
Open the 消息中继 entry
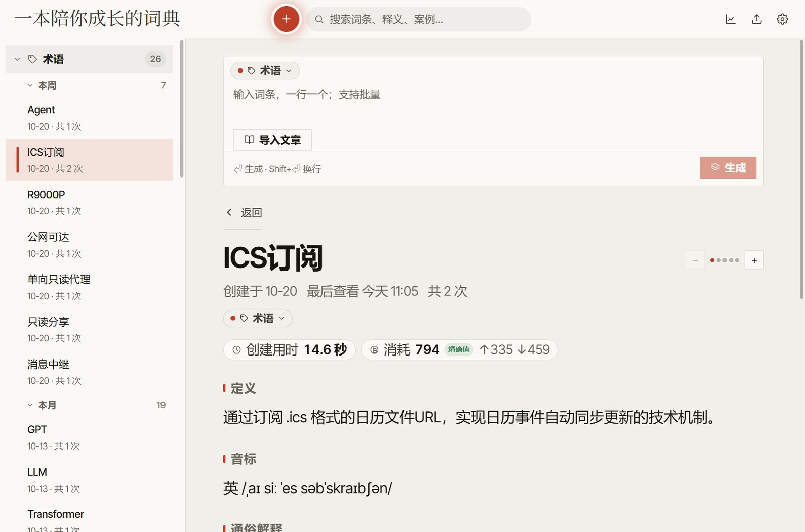89,372
